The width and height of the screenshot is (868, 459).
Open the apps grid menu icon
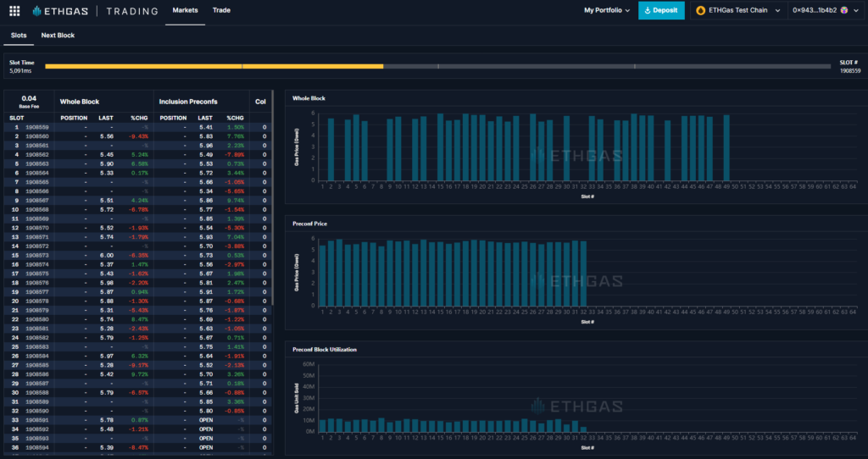[x=14, y=11]
